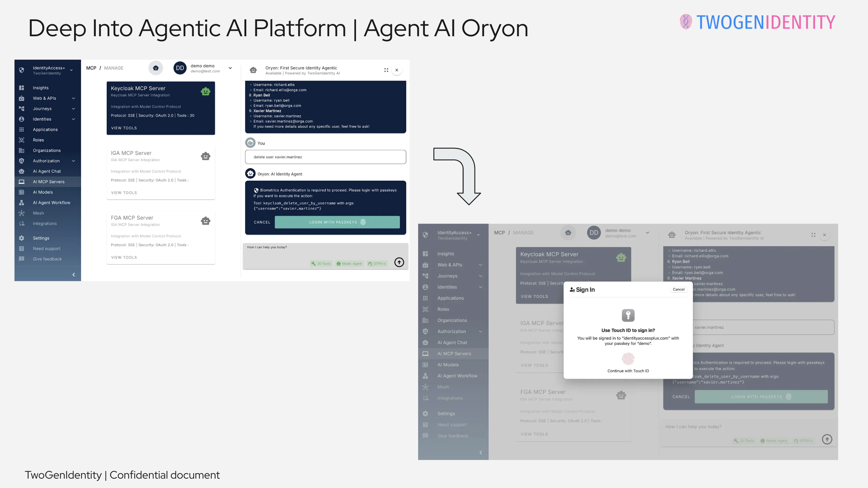
Task: Click the robot icon on undimmed IGA MCP Server card
Action: [206, 156]
